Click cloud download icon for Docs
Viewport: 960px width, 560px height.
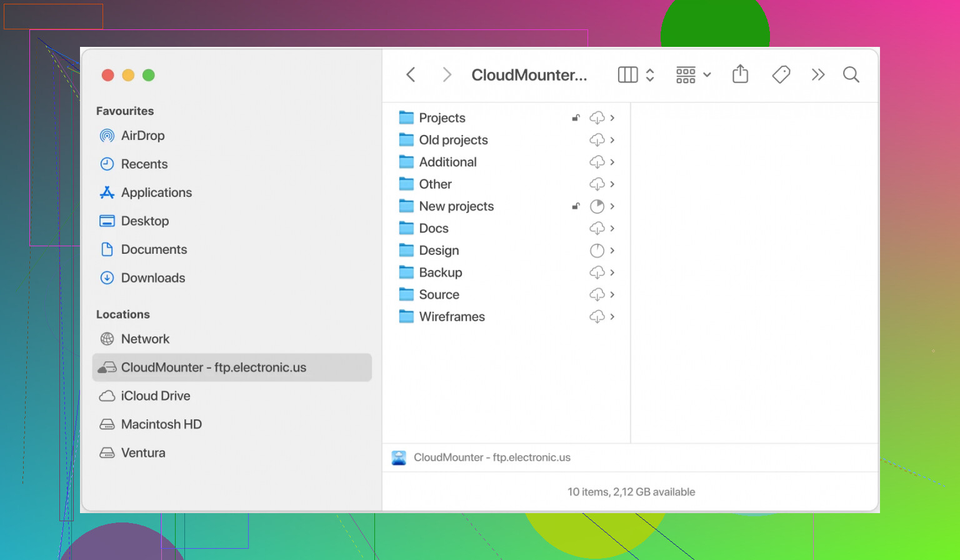pos(597,228)
